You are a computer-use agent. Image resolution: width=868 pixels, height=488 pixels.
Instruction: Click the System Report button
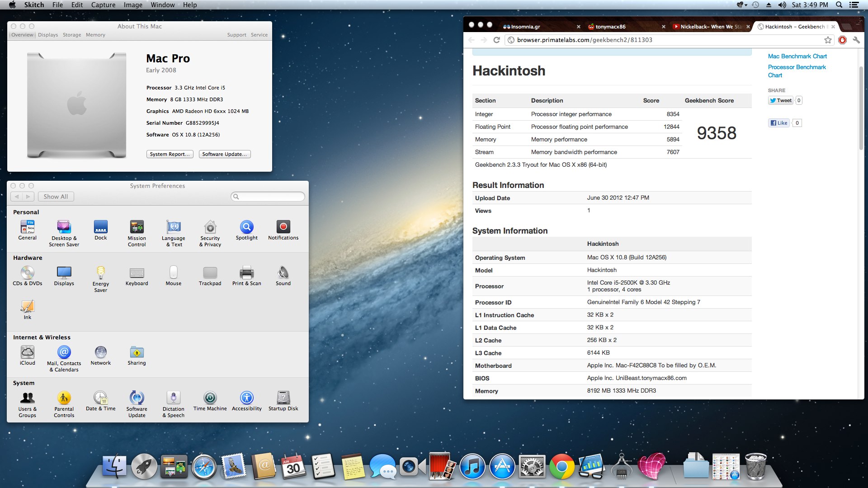(170, 154)
